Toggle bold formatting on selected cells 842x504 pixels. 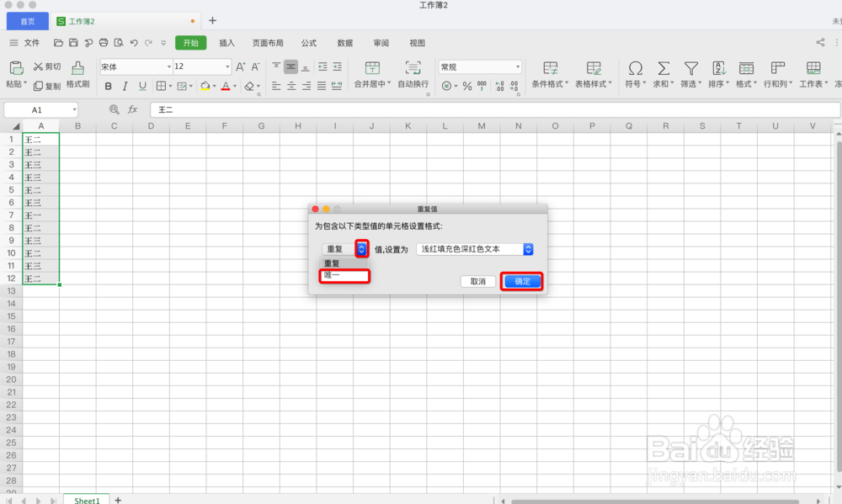[x=108, y=86]
